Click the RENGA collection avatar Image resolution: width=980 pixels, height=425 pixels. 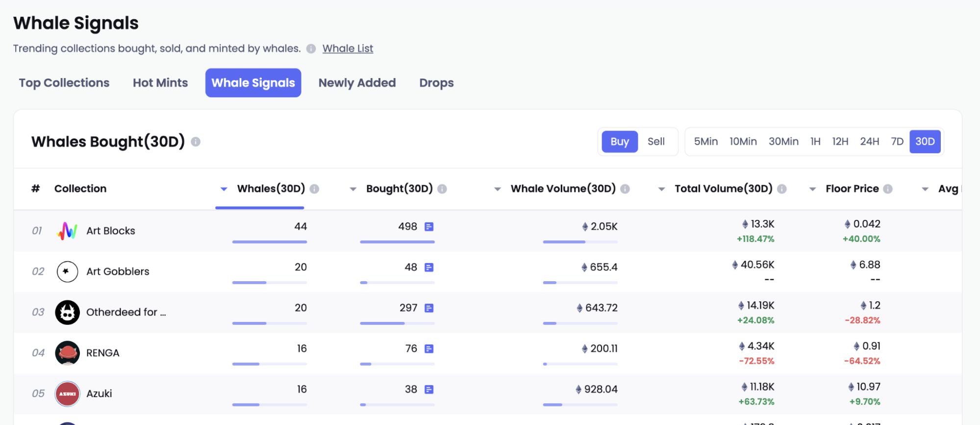(x=67, y=353)
